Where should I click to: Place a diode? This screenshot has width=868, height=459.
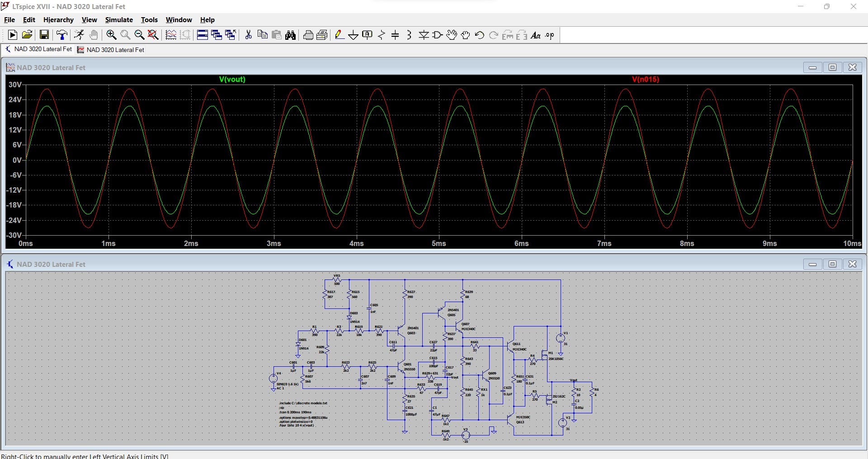click(424, 35)
